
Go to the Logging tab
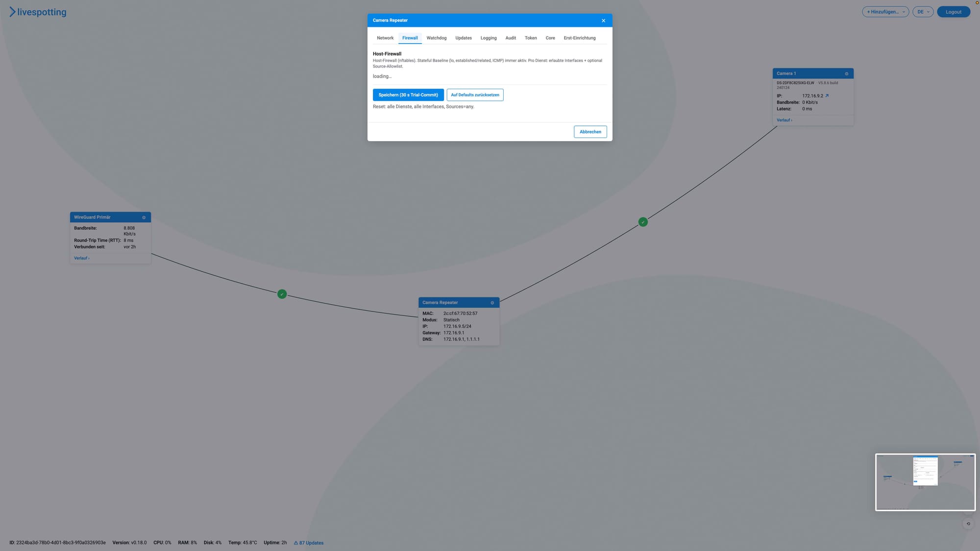[x=489, y=38]
